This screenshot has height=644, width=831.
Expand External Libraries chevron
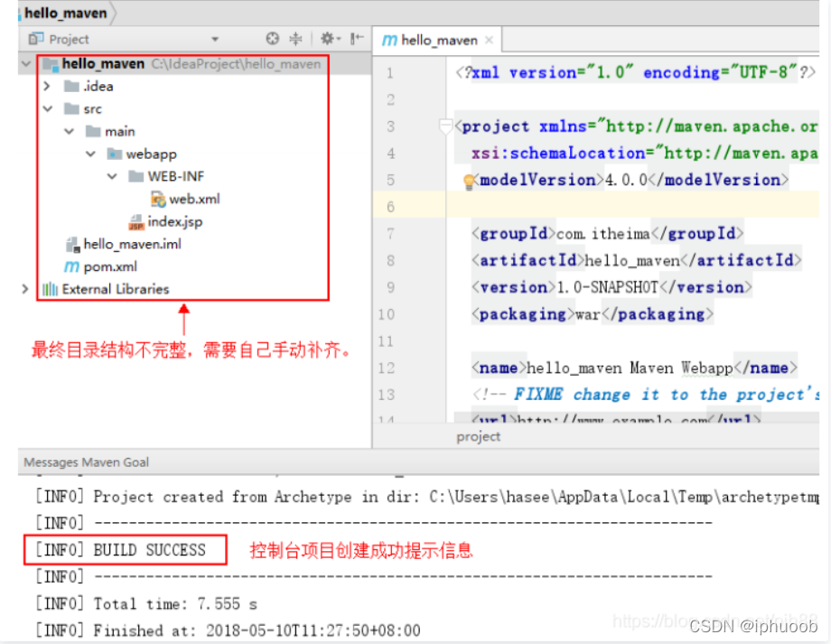pos(25,289)
